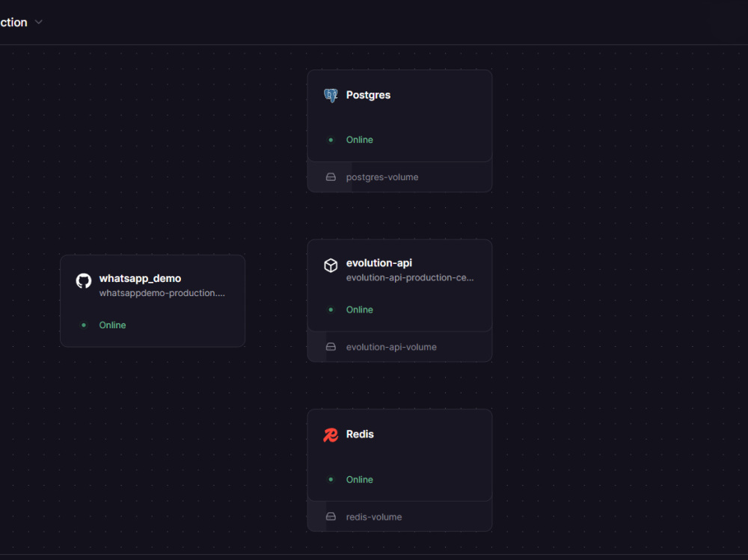Open the environment dropdown chevron at top
Screen dimensions: 748x560
(39, 22)
